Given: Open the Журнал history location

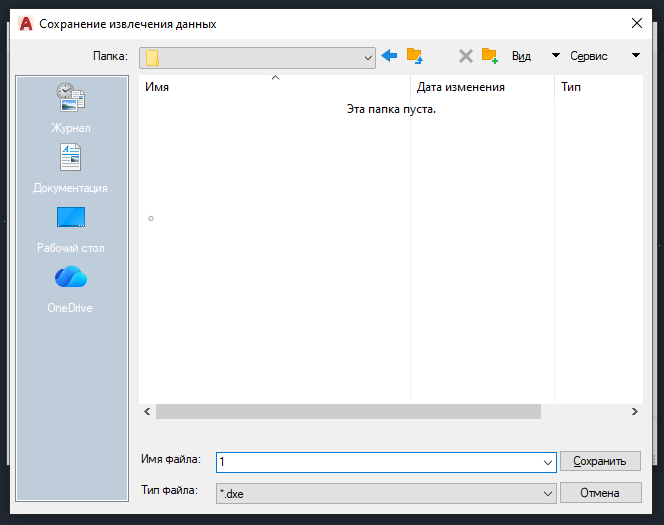Looking at the screenshot, I should (x=71, y=108).
